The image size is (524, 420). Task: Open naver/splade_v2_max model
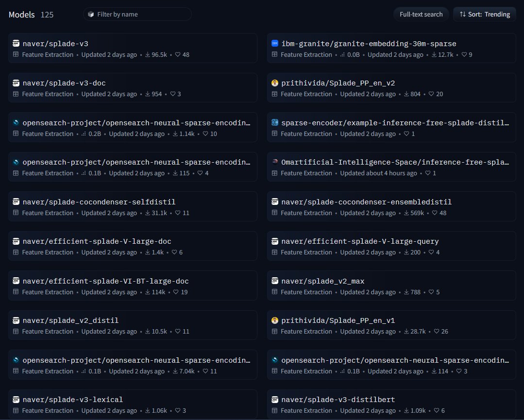[x=391, y=286]
